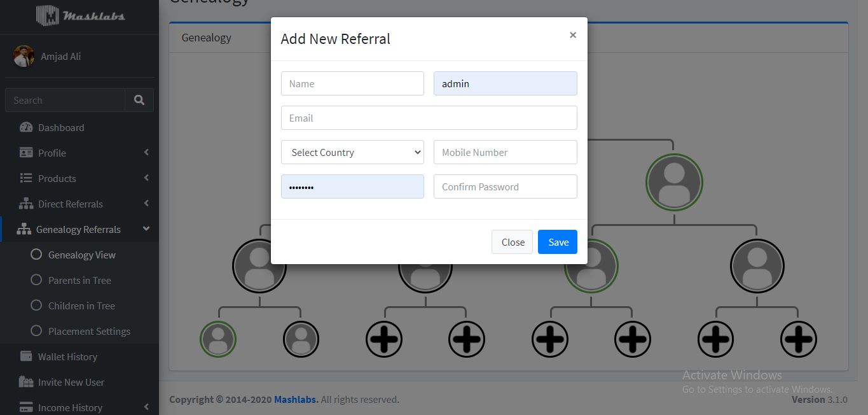The width and height of the screenshot is (868, 415).
Task: Select the Genealogy View radio item
Action: (36, 255)
